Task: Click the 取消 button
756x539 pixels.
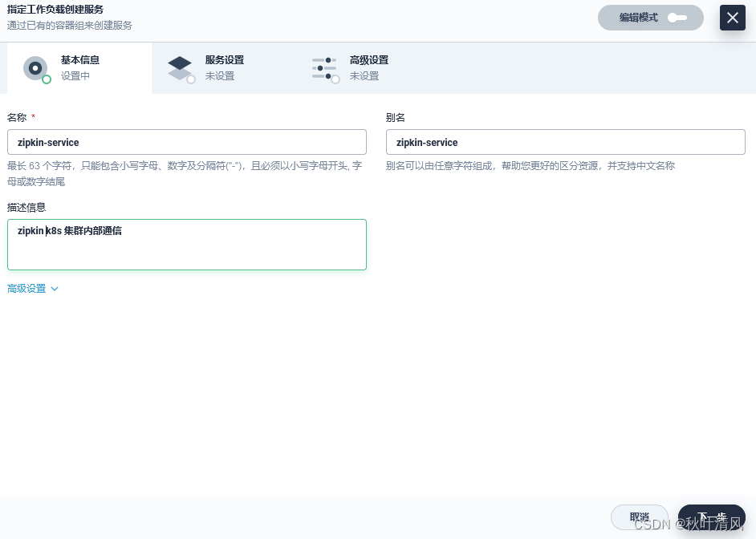Action: (x=640, y=517)
